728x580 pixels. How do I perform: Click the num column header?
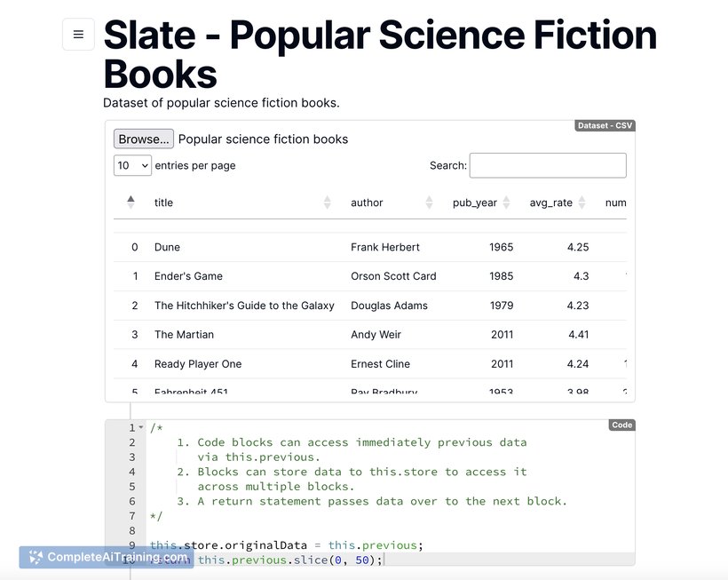coord(615,203)
